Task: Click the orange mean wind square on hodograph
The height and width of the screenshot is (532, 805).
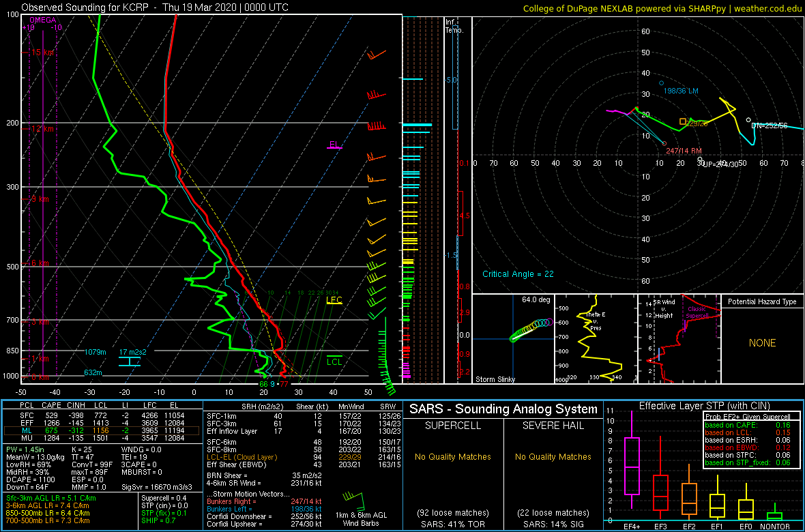Action: tap(682, 121)
